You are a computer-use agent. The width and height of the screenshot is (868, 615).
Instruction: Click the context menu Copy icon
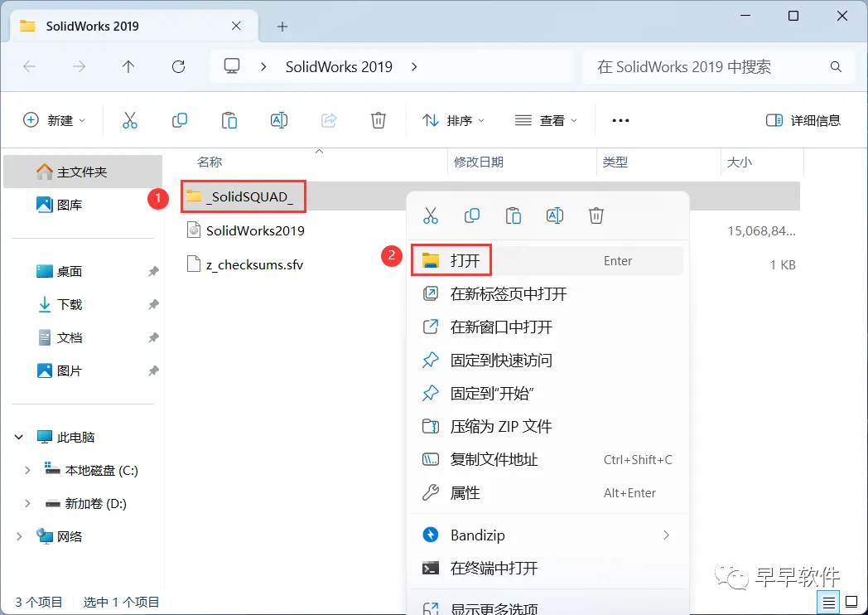pyautogui.click(x=471, y=215)
